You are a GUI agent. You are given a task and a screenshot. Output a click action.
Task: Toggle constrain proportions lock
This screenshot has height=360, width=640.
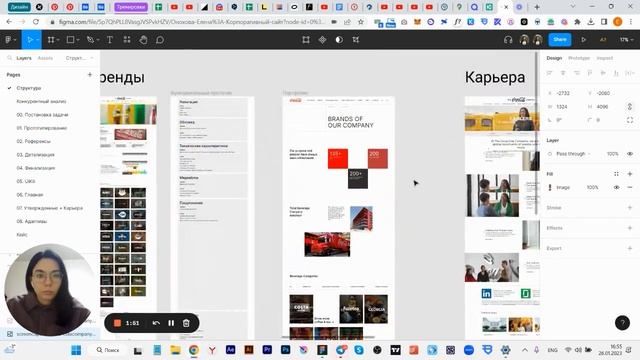(630, 107)
